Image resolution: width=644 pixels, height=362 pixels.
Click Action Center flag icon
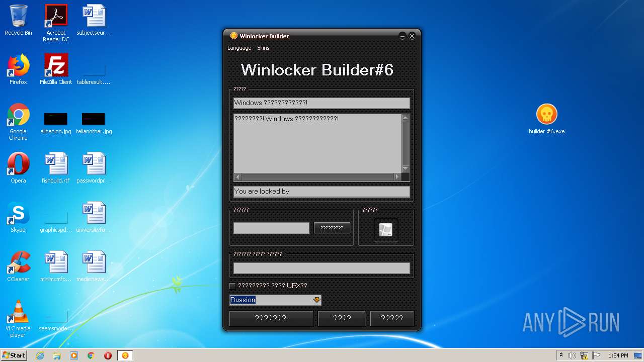coord(596,355)
